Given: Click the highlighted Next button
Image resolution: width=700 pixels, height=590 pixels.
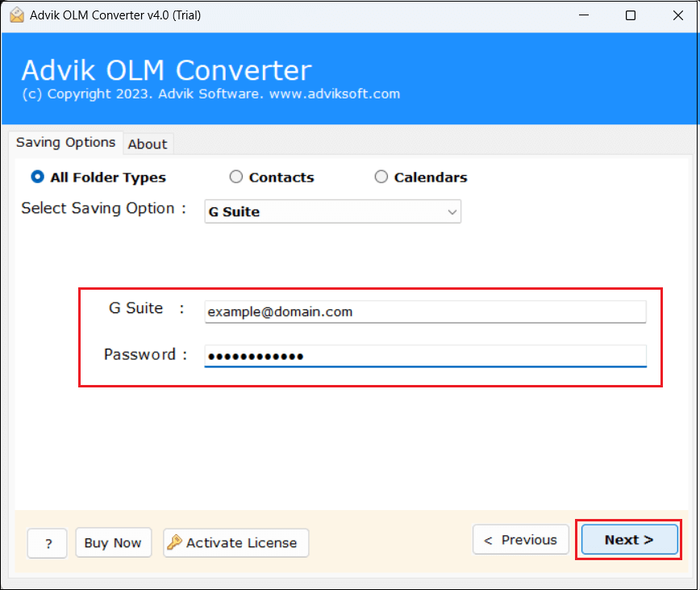Looking at the screenshot, I should point(629,539).
